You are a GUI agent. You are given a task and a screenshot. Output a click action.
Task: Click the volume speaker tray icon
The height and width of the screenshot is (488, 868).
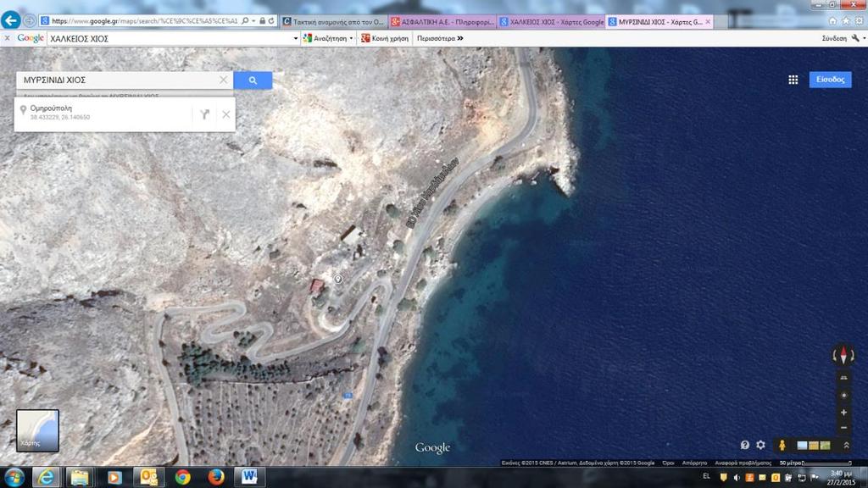click(x=737, y=477)
